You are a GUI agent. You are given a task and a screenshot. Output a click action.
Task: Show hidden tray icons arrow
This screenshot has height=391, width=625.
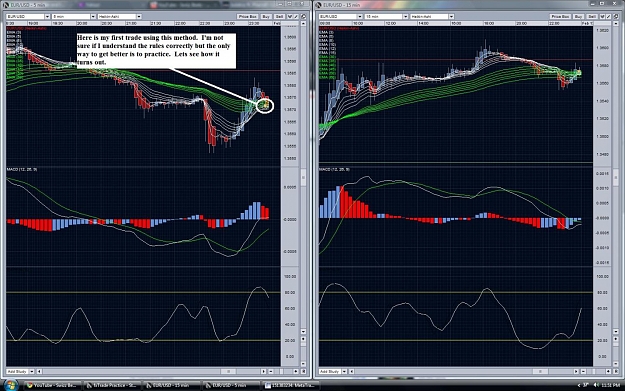coord(579,385)
